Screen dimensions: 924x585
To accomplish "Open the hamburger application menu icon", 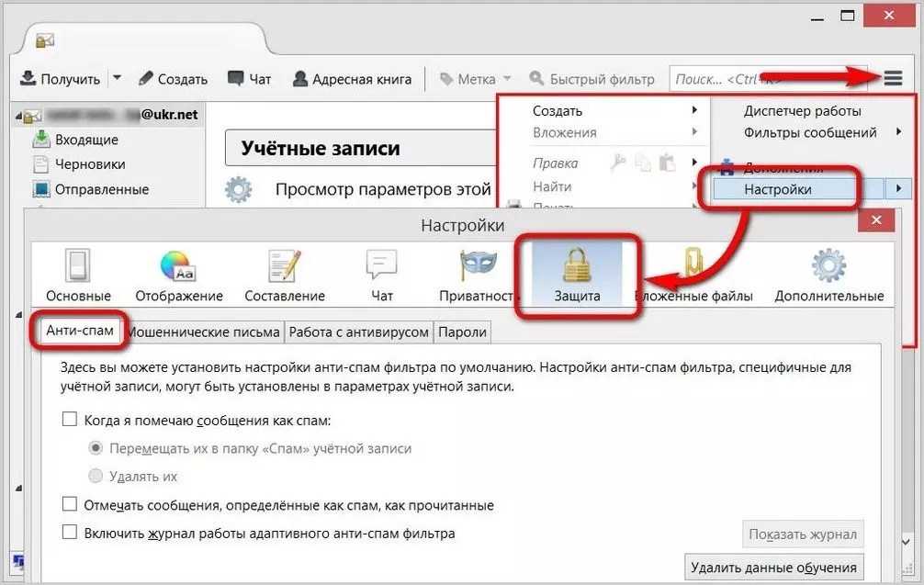I will (x=893, y=79).
